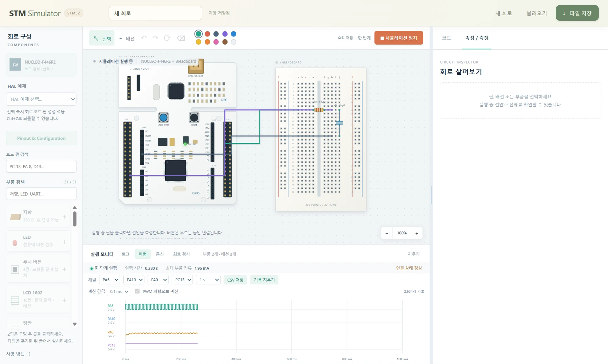Click 기록 지우기 button
The width and height of the screenshot is (608, 364).
tap(264, 280)
